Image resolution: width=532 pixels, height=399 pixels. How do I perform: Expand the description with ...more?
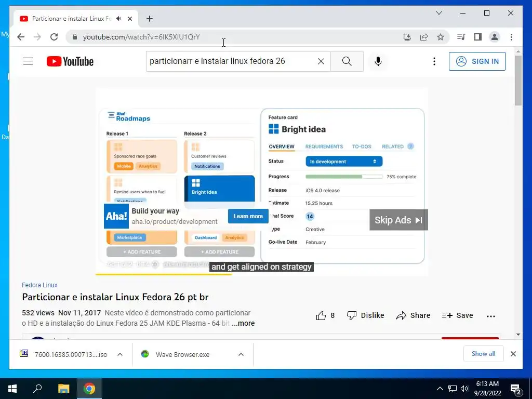(x=243, y=323)
